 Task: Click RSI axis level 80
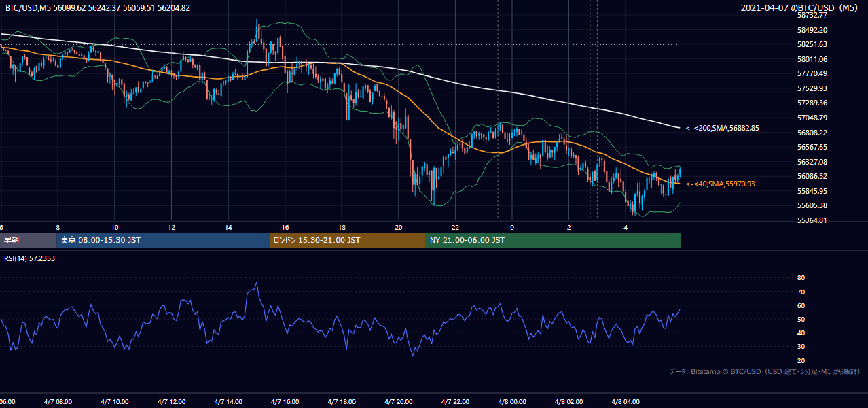pos(801,278)
